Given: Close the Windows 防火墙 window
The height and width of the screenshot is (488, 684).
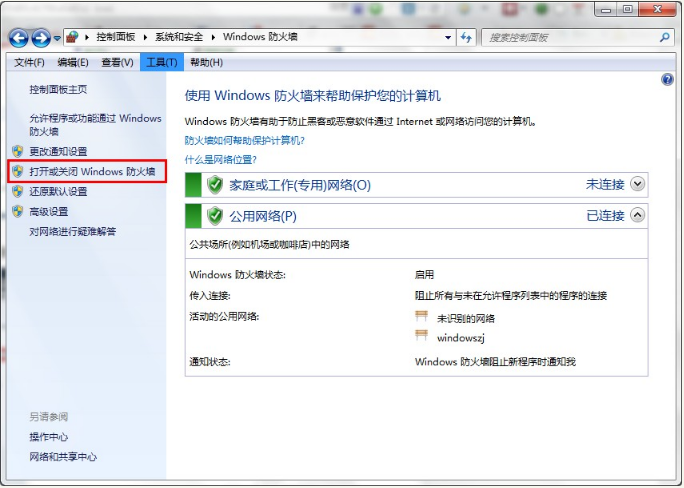Looking at the screenshot, I should pos(657,9).
